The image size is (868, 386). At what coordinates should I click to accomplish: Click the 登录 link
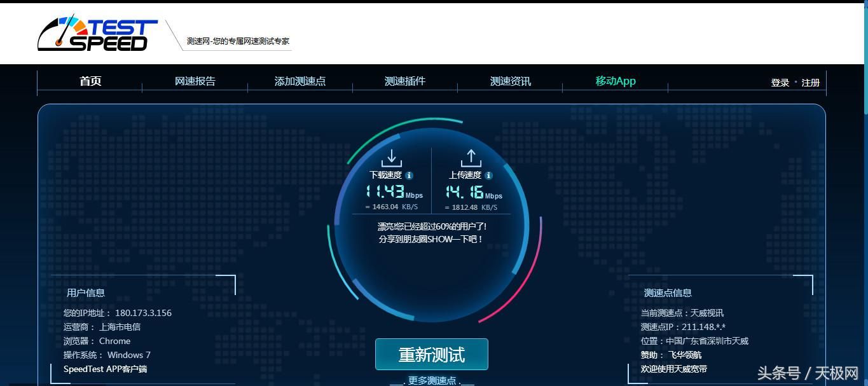(x=780, y=83)
